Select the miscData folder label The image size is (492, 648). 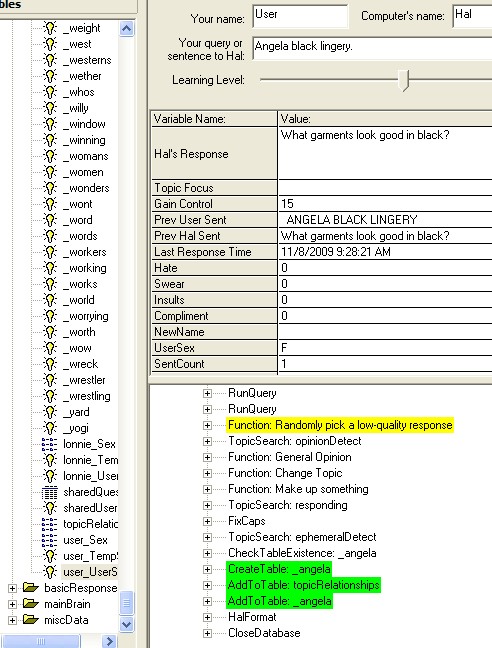click(x=66, y=620)
